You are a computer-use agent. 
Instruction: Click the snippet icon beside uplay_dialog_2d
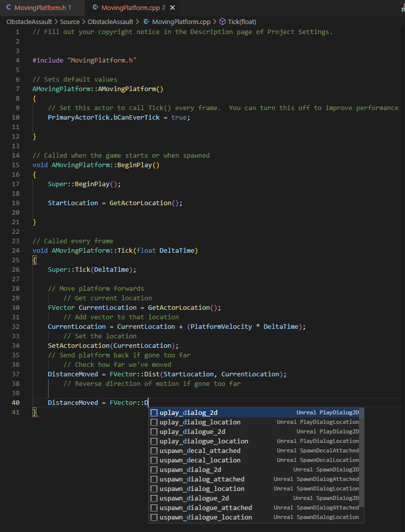154,412
